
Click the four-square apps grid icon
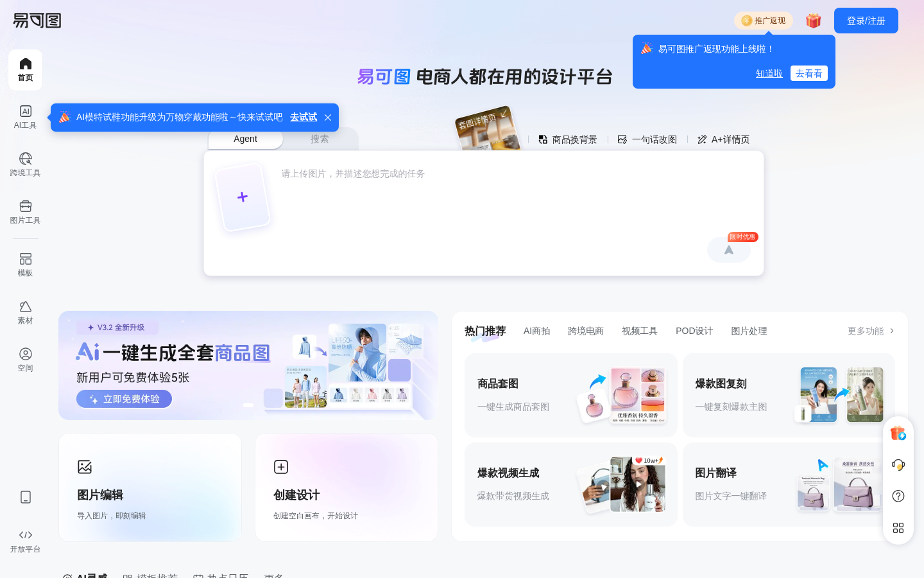click(898, 528)
